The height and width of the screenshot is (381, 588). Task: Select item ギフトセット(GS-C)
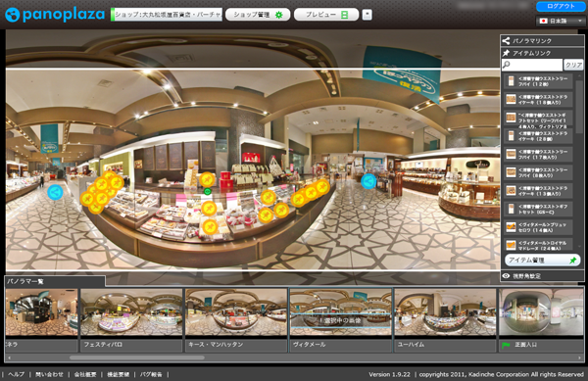pyautogui.click(x=538, y=209)
